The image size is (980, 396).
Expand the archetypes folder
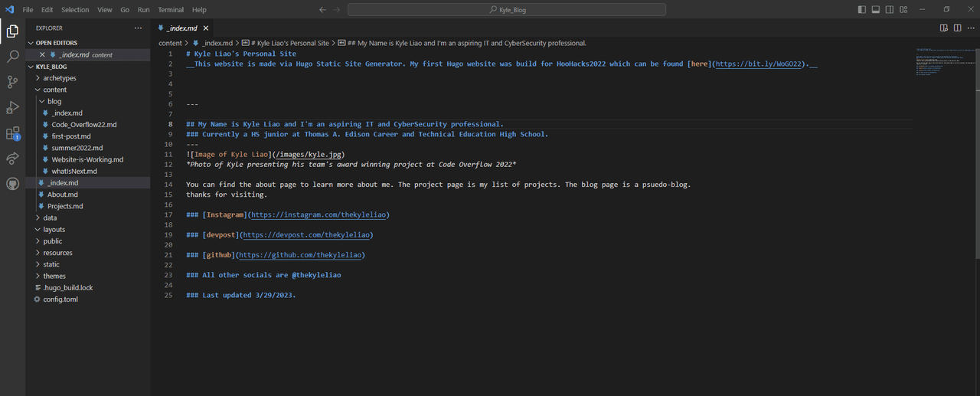point(59,78)
